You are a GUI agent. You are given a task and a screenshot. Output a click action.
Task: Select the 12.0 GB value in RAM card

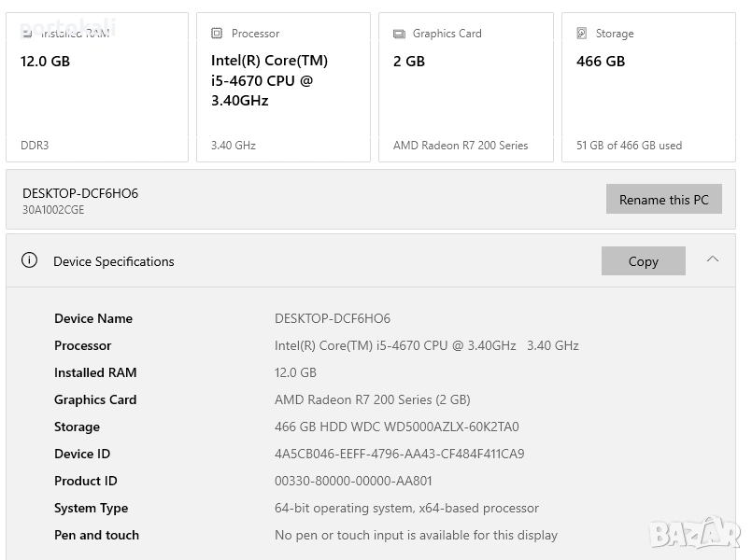point(45,62)
